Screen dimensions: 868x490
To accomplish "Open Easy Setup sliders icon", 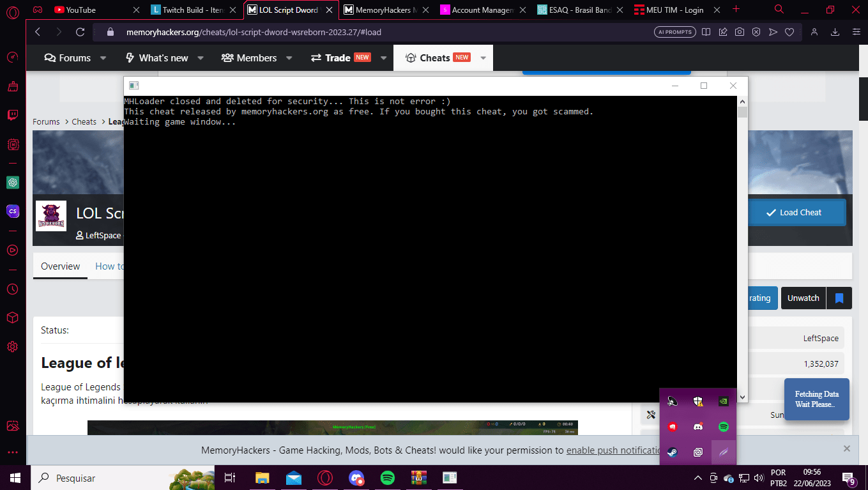I will 856,32.
